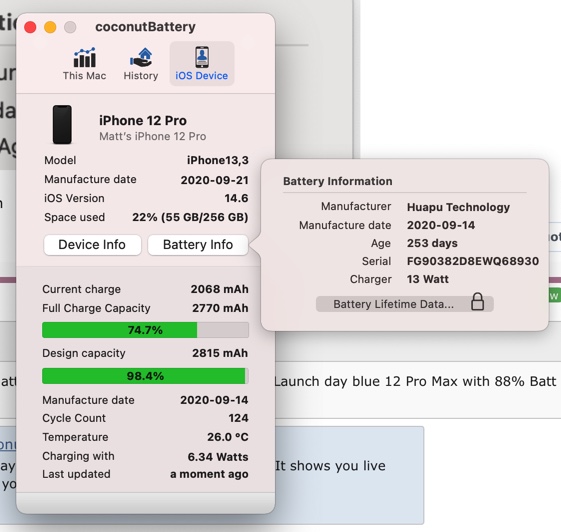Switch to the This Mac tab
The width and height of the screenshot is (561, 532).
click(x=84, y=64)
